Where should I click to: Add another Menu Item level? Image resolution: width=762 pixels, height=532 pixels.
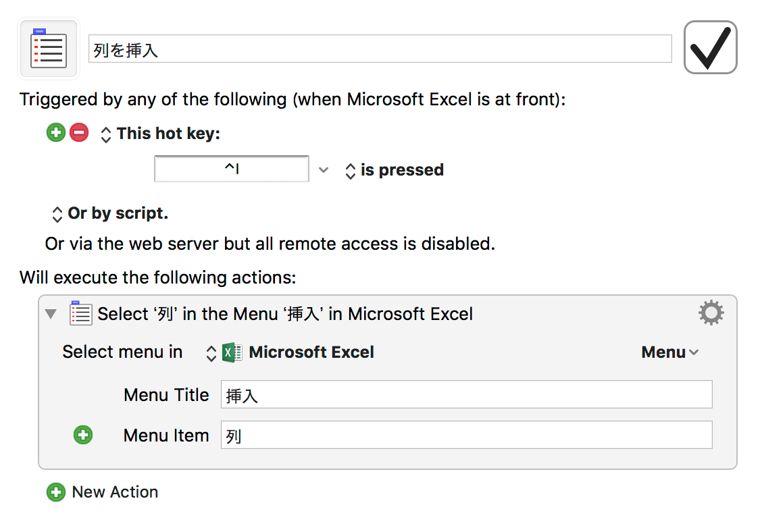tap(83, 435)
